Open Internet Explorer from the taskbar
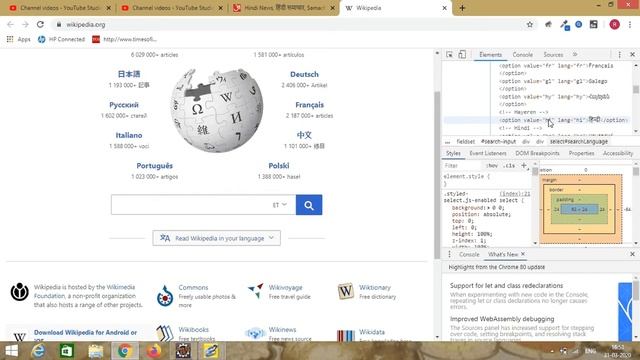 [38, 351]
